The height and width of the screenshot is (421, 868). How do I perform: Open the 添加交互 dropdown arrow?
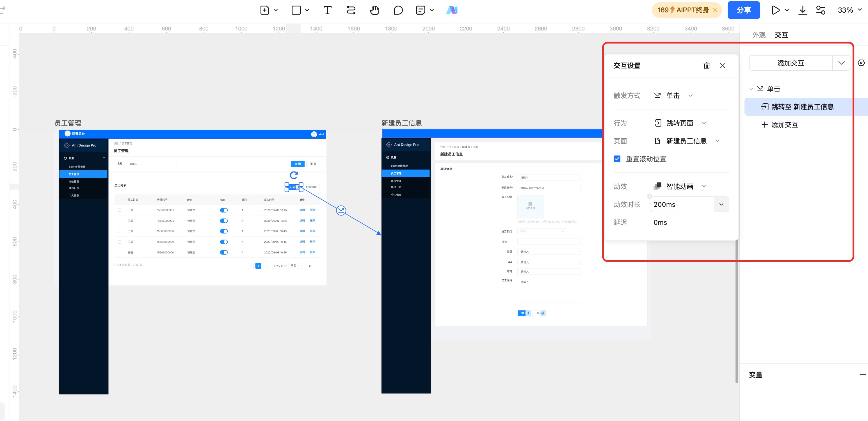pos(841,63)
